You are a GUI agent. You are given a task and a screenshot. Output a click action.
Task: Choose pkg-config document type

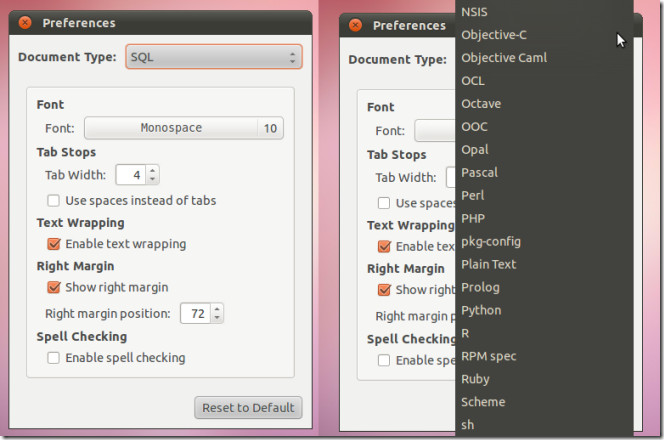pyautogui.click(x=544, y=241)
